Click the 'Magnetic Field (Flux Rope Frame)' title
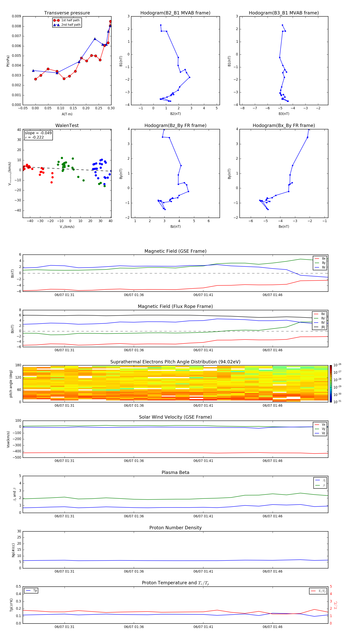Viewport: 351px width, 644px height. tap(175, 307)
